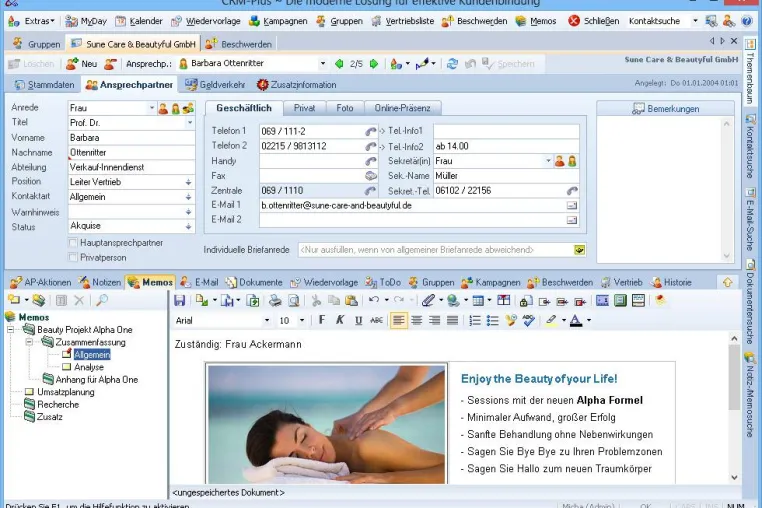Insert numbered list
Screen dimensions: 762x508
tap(475, 320)
